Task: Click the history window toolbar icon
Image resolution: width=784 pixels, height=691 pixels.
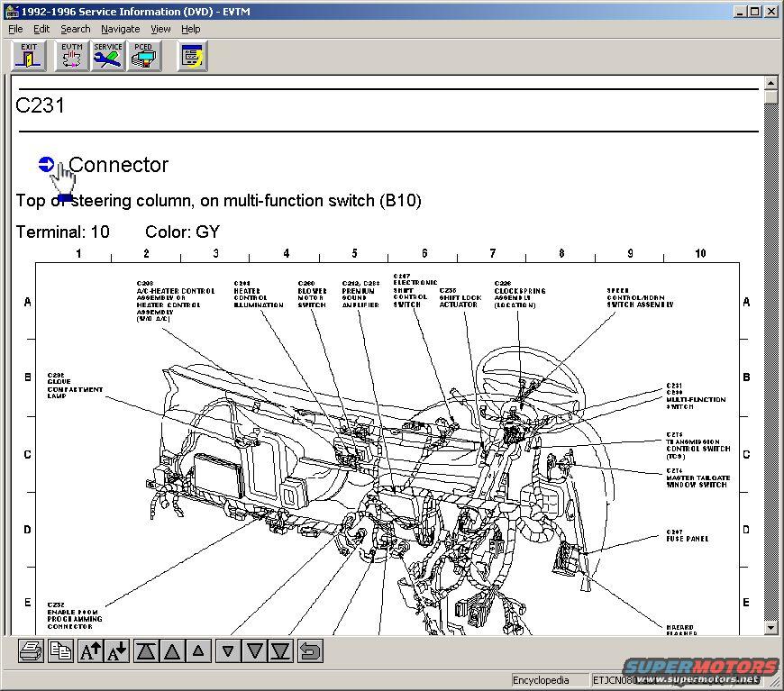Action: [192, 56]
